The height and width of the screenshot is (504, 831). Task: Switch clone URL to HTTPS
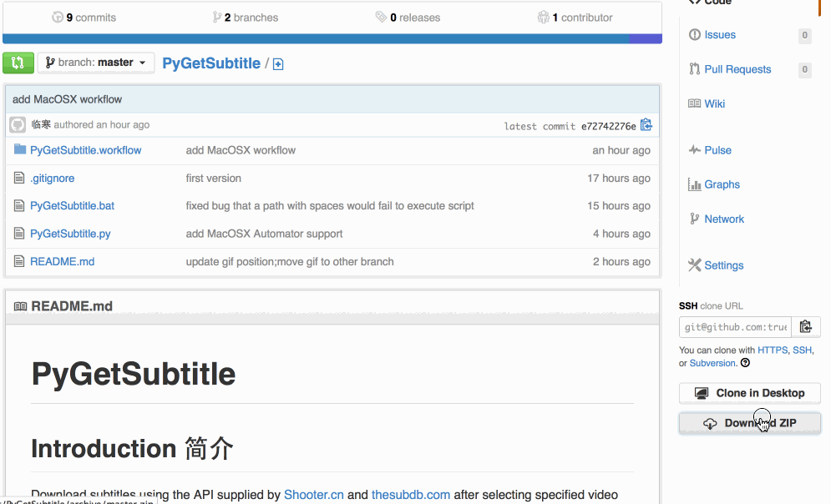click(x=773, y=350)
